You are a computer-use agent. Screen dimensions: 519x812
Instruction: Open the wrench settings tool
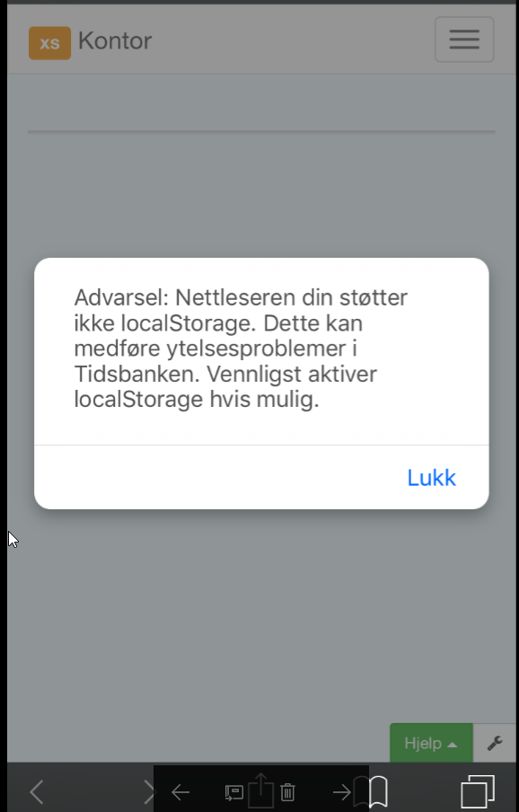[x=495, y=743]
